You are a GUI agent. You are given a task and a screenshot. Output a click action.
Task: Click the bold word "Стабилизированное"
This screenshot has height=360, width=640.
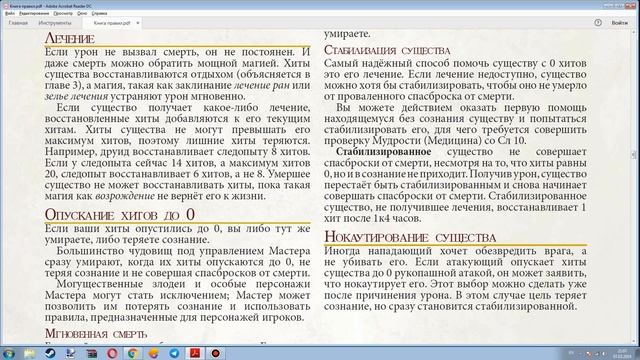pyautogui.click(x=384, y=151)
